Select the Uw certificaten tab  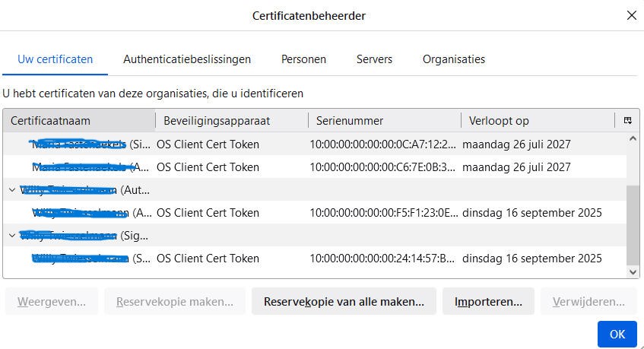pyautogui.click(x=55, y=59)
